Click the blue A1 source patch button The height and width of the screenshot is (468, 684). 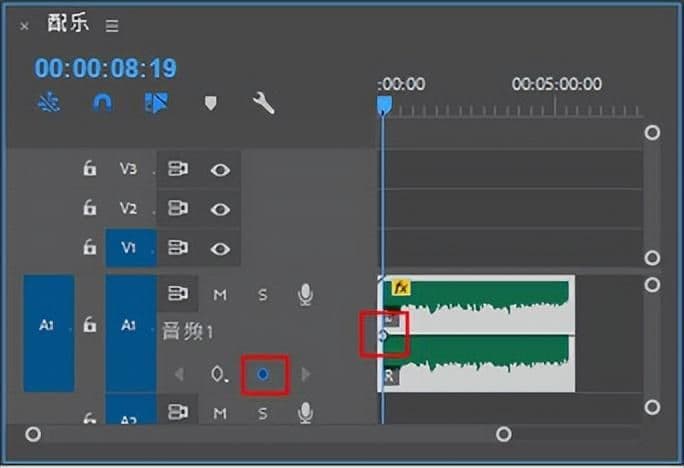pos(48,326)
